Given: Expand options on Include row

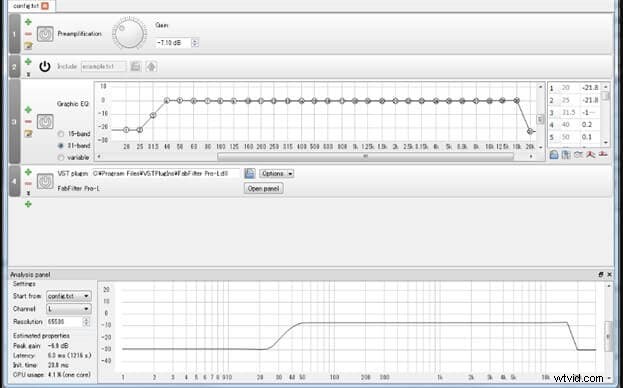Looking at the screenshot, I should tap(28, 74).
